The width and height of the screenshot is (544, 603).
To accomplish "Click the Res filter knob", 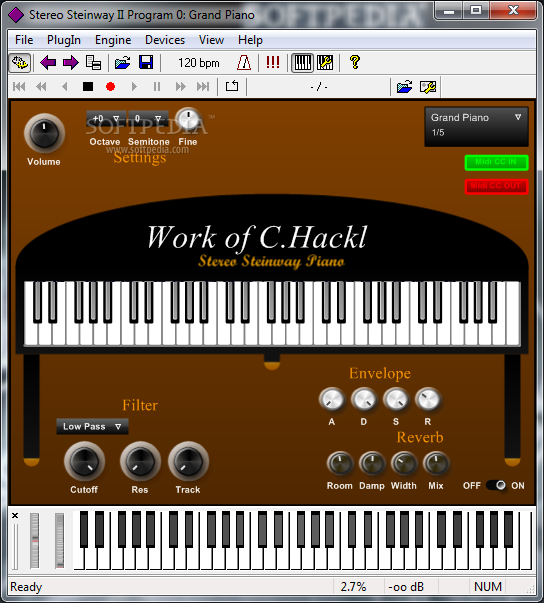I will (x=140, y=461).
